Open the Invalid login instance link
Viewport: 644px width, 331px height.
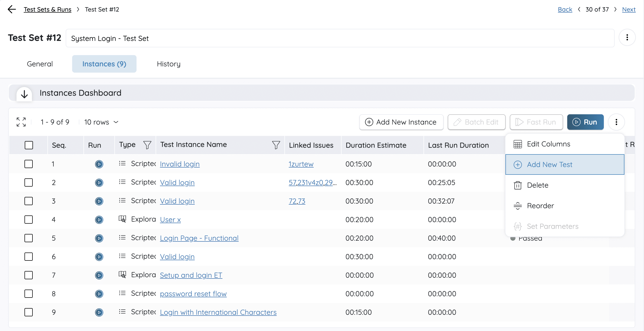[x=180, y=164]
